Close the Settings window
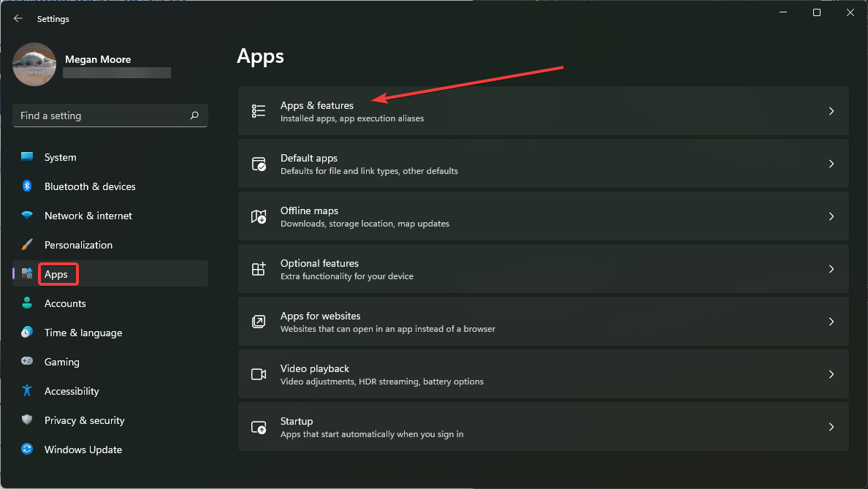The width and height of the screenshot is (868, 489). 850,12
